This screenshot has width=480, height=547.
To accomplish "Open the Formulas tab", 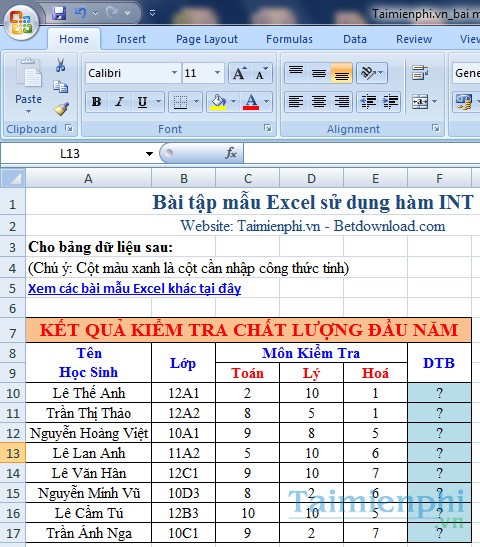I will 289,39.
